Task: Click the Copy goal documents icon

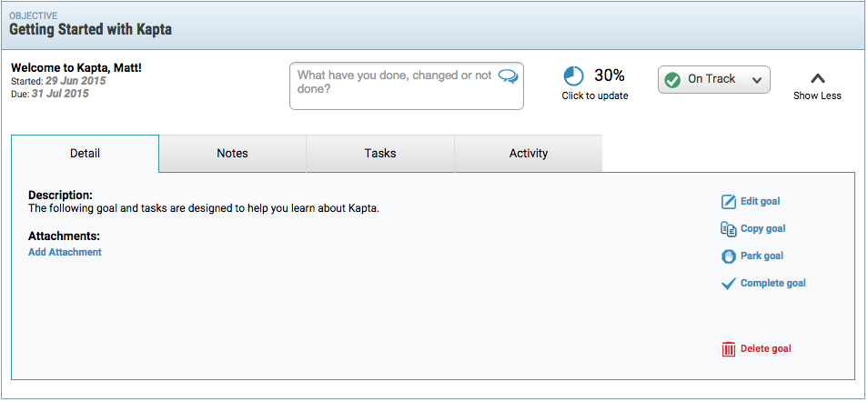Action: click(x=729, y=228)
